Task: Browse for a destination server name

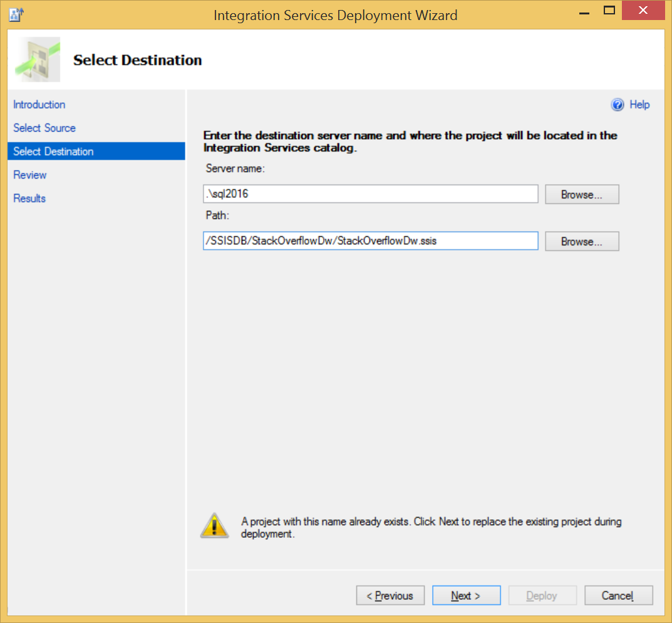Action: 581,194
